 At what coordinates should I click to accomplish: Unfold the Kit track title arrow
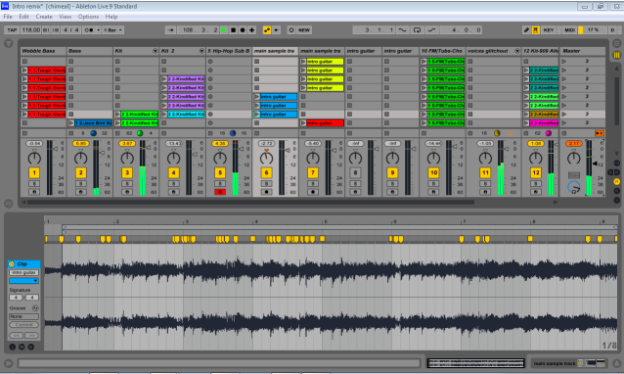point(155,51)
